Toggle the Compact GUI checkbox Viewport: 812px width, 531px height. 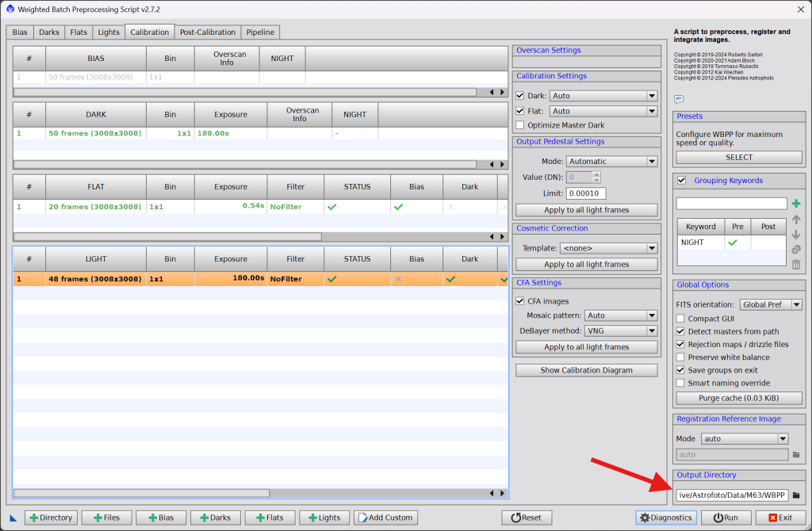coord(680,319)
